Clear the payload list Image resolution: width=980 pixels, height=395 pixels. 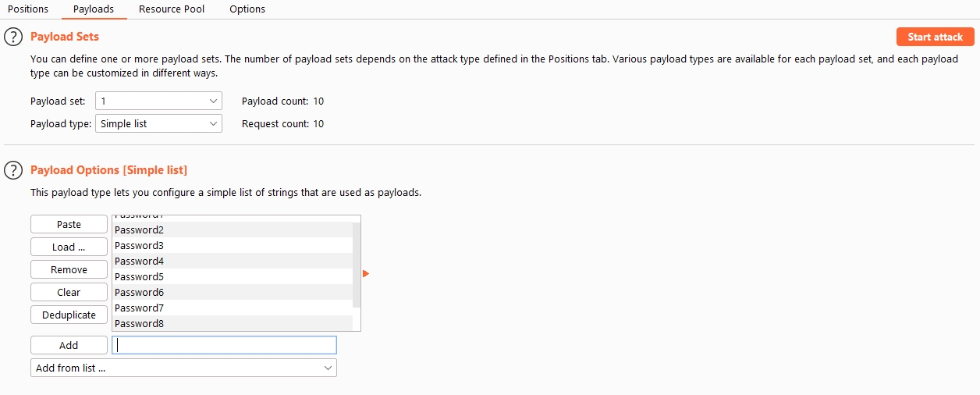point(69,292)
